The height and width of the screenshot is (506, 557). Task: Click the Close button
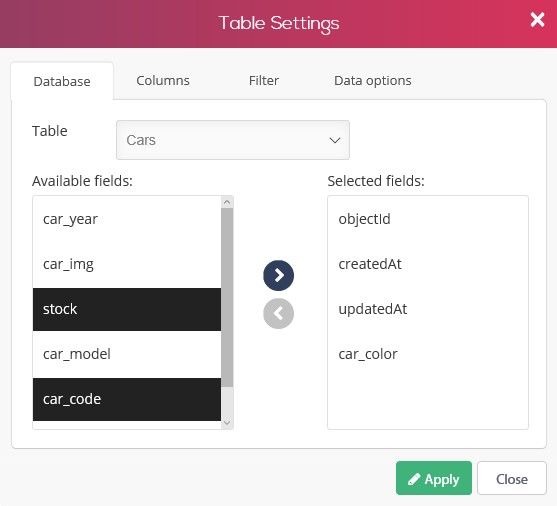(x=512, y=478)
